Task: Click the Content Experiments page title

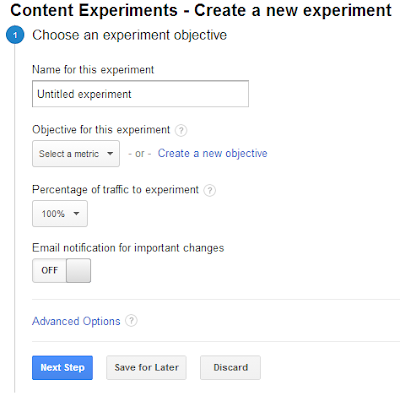Action: 201,10
